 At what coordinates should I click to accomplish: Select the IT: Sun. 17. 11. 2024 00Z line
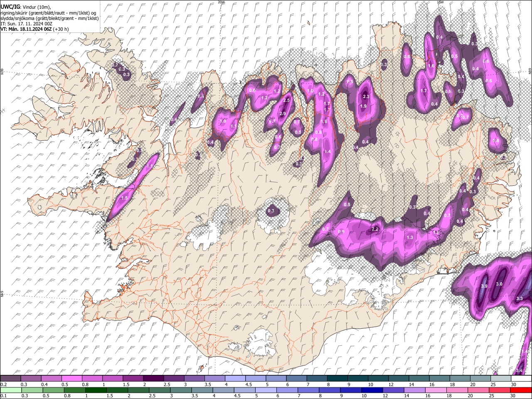pos(26,24)
